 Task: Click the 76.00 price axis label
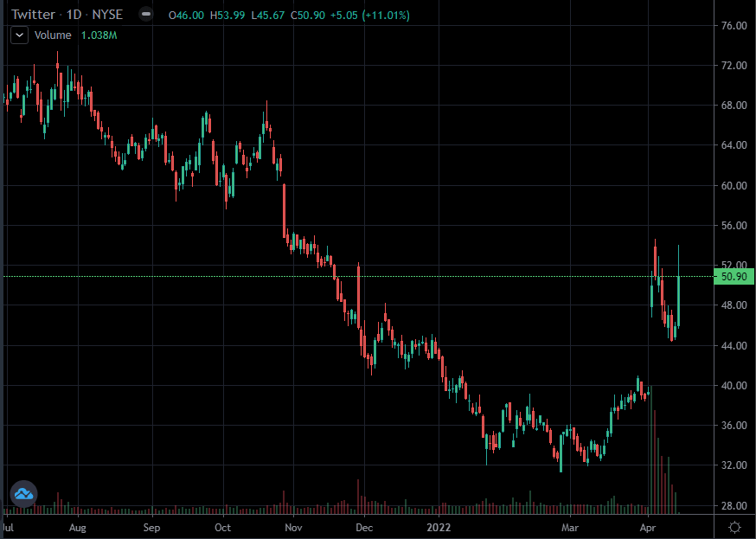(x=734, y=26)
